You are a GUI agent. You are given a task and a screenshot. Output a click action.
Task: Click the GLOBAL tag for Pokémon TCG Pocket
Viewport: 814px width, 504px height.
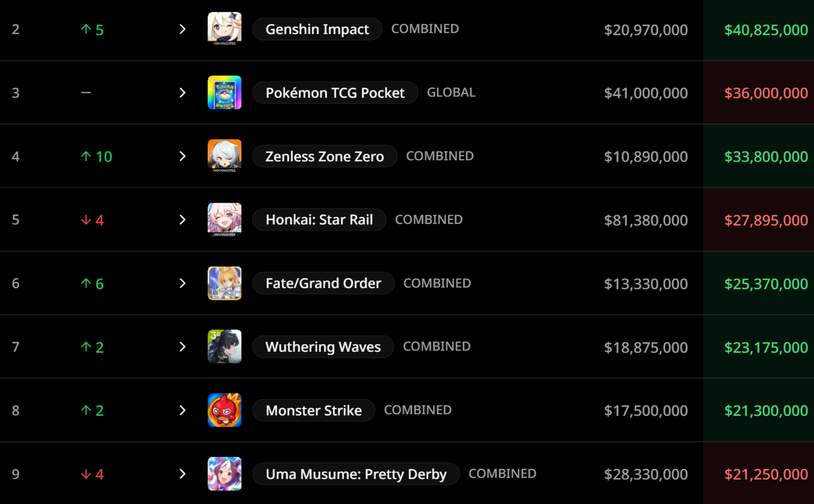point(451,92)
